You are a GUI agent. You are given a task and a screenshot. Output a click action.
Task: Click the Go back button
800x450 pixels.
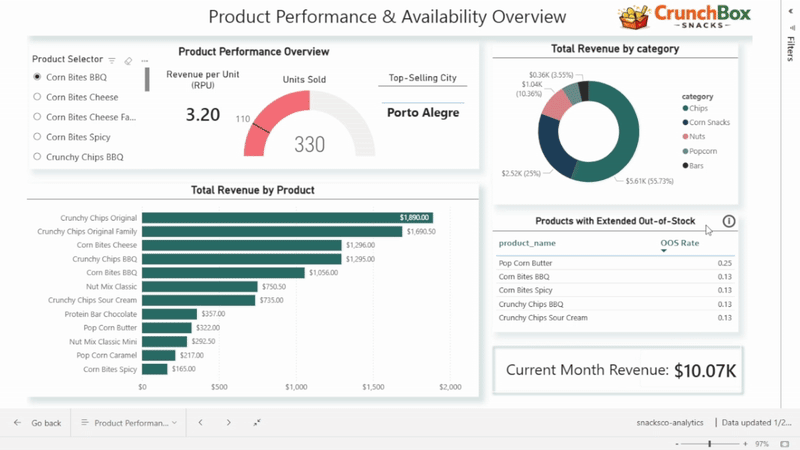click(38, 423)
